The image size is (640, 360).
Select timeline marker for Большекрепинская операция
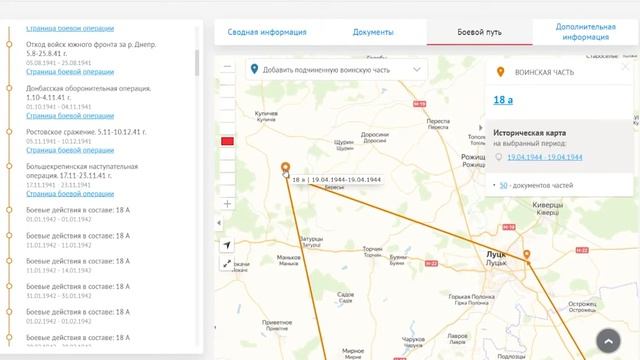coord(9,167)
